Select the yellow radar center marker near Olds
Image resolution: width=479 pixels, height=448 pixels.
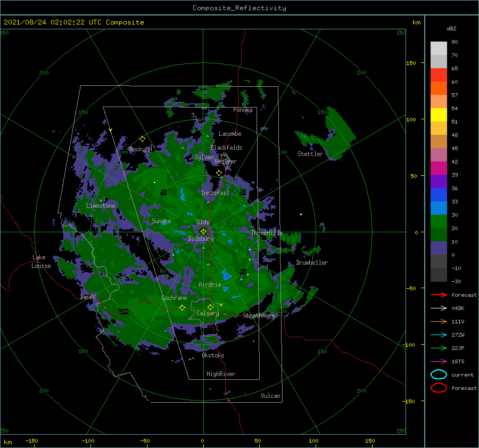pyautogui.click(x=203, y=232)
